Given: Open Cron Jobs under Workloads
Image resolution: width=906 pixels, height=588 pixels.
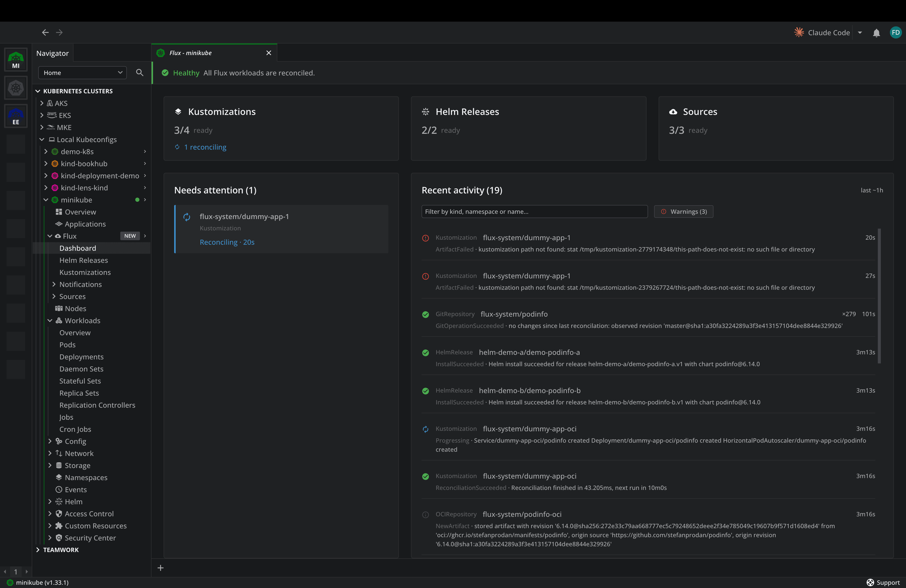Looking at the screenshot, I should pos(75,429).
